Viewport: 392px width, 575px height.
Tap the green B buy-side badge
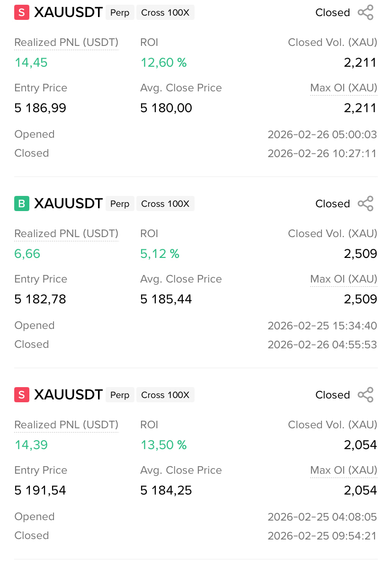[x=22, y=204]
